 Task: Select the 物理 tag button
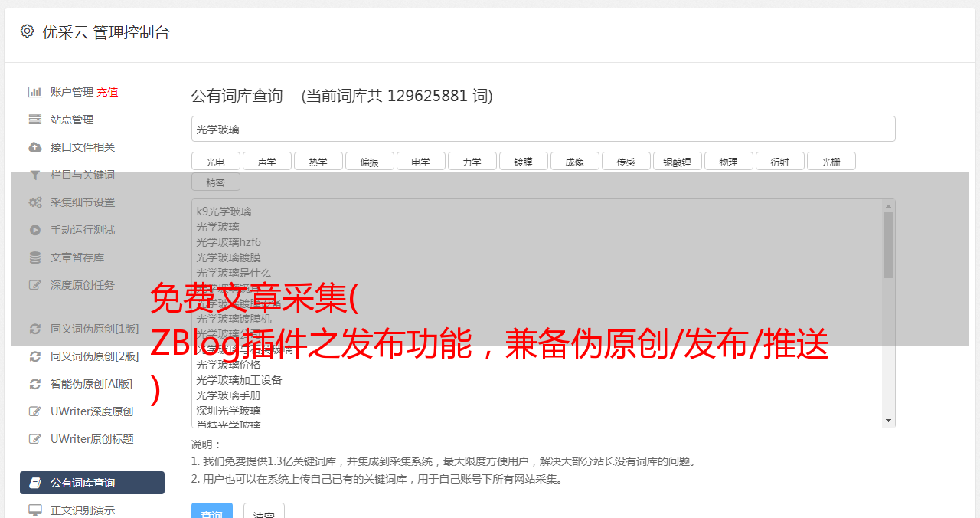[x=728, y=161]
